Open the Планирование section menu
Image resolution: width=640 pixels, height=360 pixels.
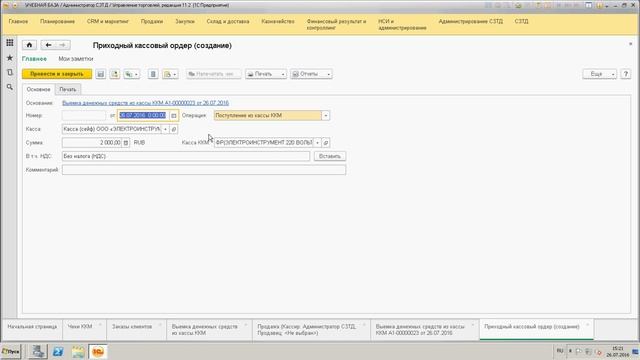point(57,21)
